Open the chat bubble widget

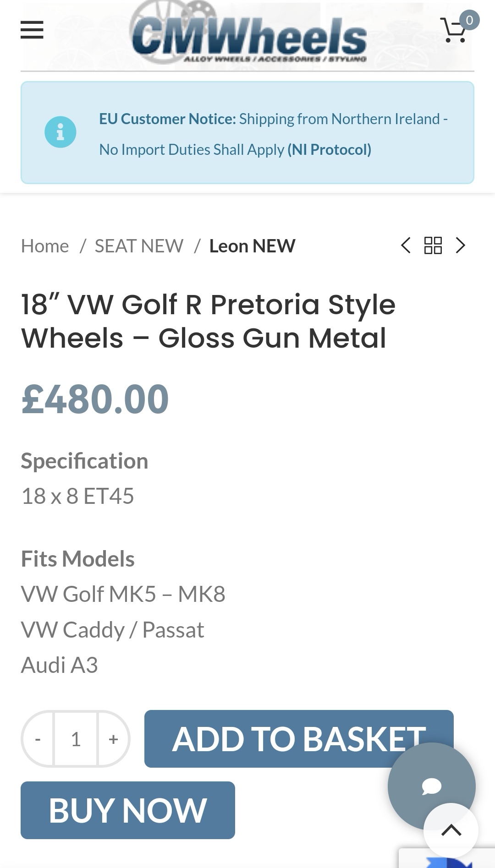tap(431, 786)
